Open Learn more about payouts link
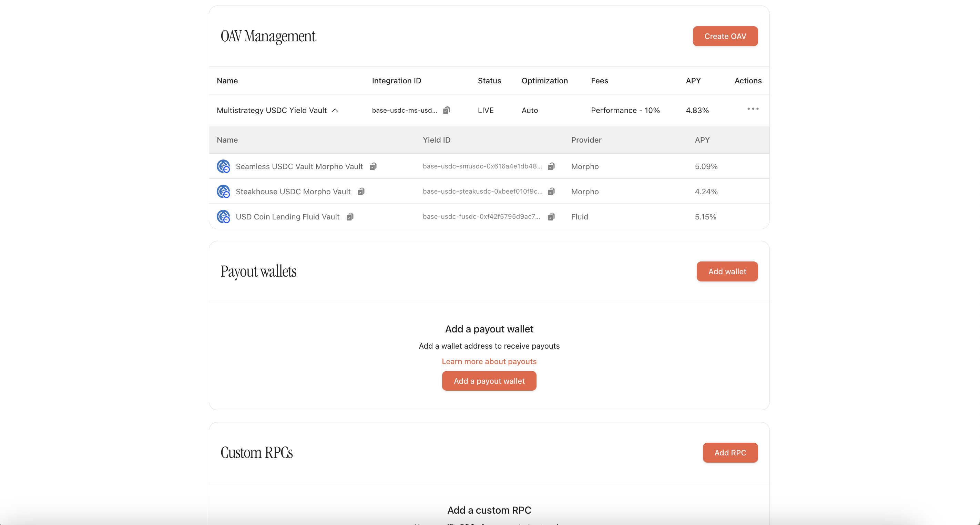 (x=489, y=361)
